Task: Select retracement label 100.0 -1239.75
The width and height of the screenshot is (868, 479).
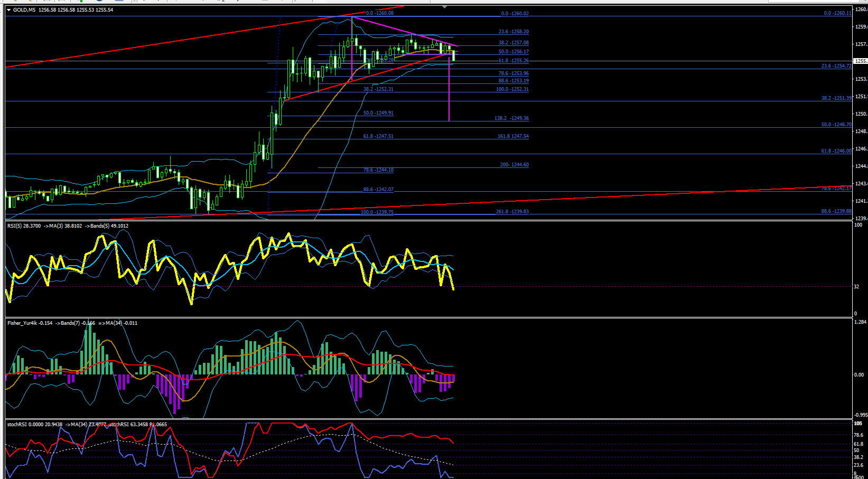Action: pos(377,212)
